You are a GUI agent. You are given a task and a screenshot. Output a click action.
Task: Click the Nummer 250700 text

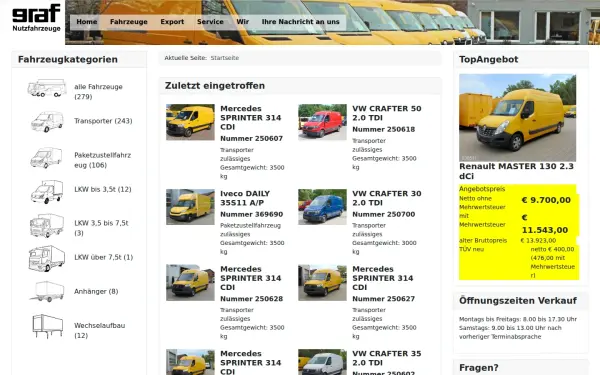pos(383,214)
